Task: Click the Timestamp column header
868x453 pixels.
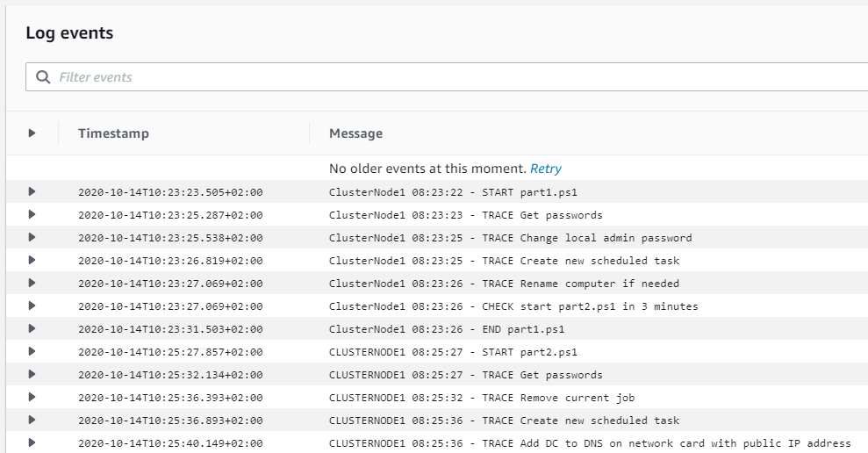Action: click(113, 133)
